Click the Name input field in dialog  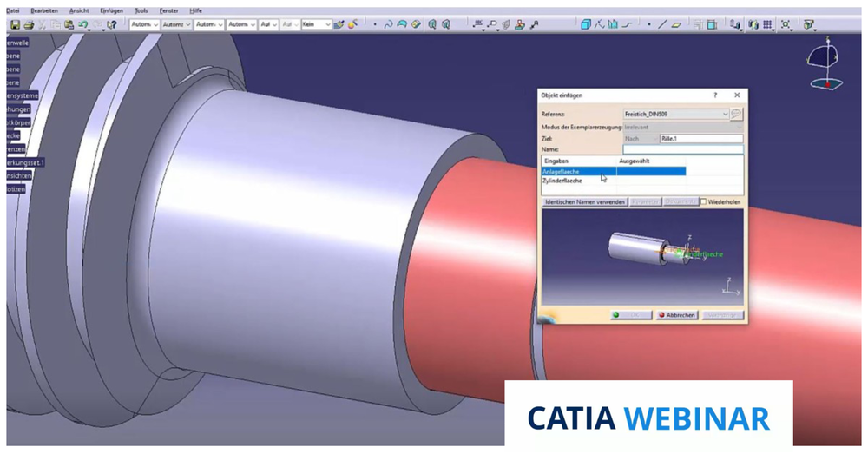pyautogui.click(x=682, y=149)
